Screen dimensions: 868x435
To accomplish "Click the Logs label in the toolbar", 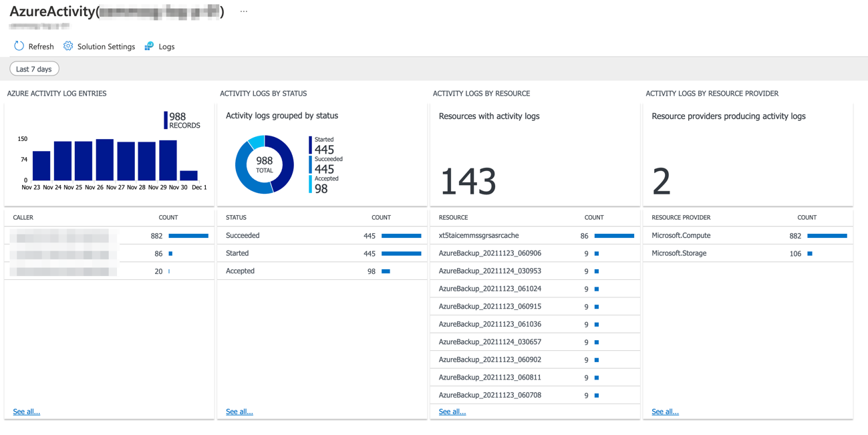I will click(x=166, y=47).
